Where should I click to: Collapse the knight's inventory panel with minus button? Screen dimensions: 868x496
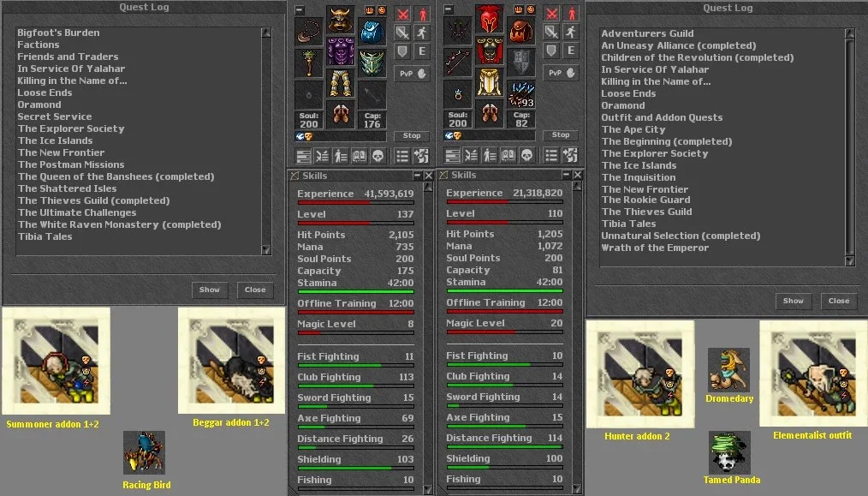(300, 10)
